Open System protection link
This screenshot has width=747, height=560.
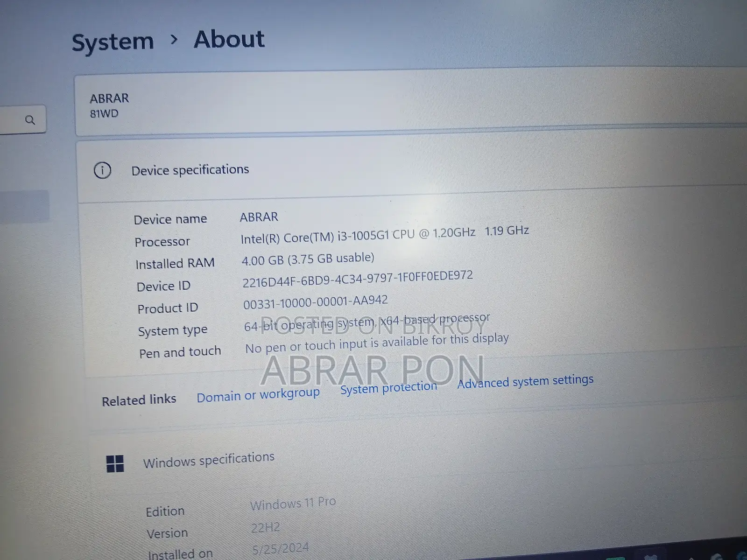[388, 387]
